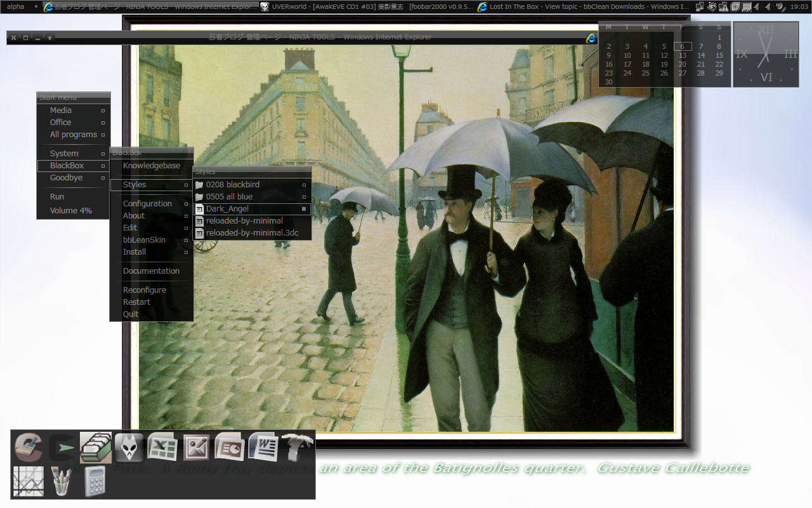
Task: Click the Internet Explorer logo in title bar
Action: click(x=591, y=37)
